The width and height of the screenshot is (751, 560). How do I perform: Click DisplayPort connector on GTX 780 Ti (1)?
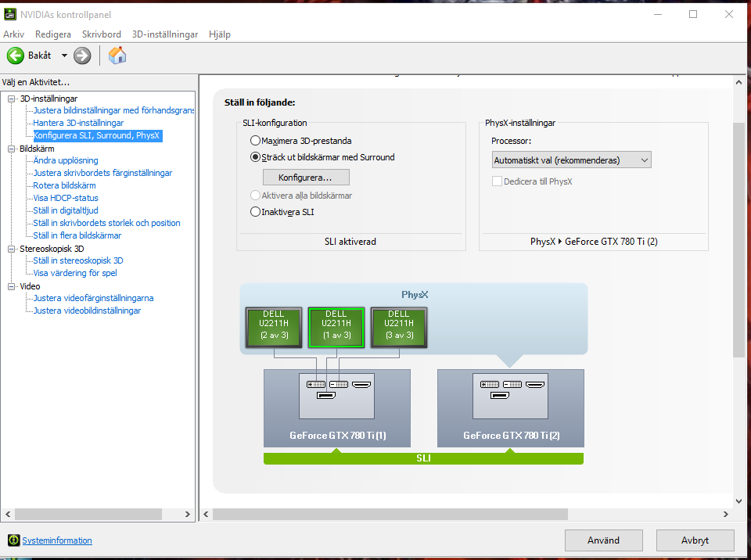point(326,395)
